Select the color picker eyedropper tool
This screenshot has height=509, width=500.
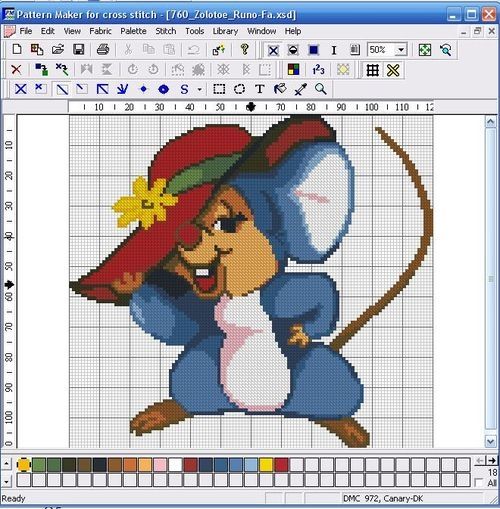click(x=300, y=89)
